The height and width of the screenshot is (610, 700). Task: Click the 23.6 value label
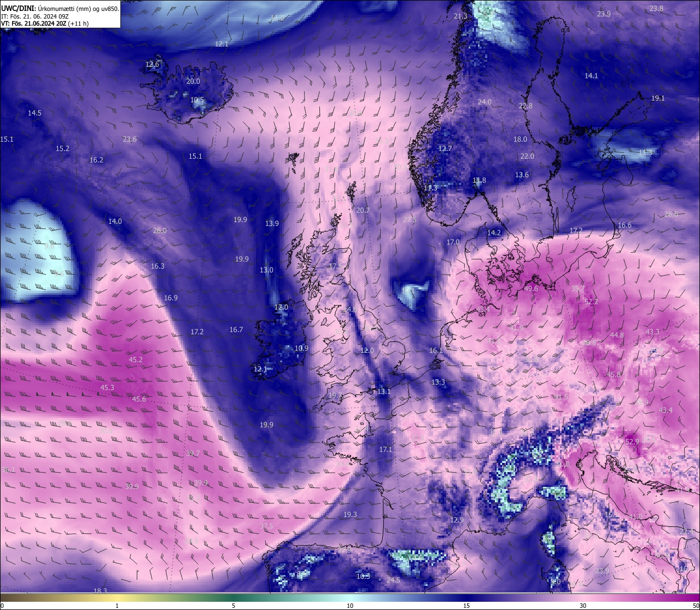click(130, 140)
